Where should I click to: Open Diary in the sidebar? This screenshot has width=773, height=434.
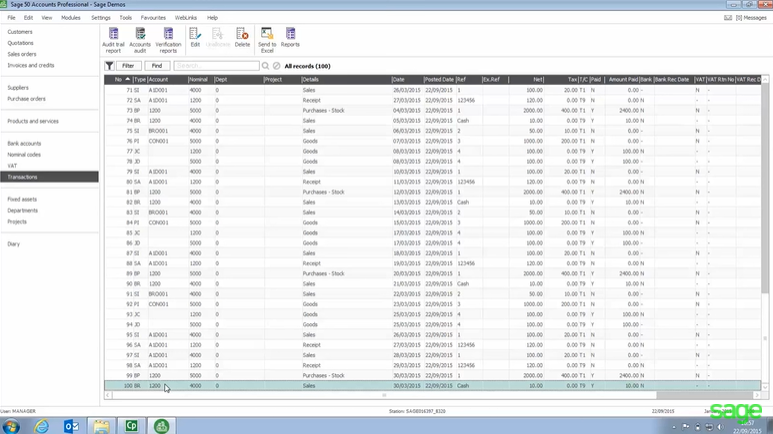[13, 244]
